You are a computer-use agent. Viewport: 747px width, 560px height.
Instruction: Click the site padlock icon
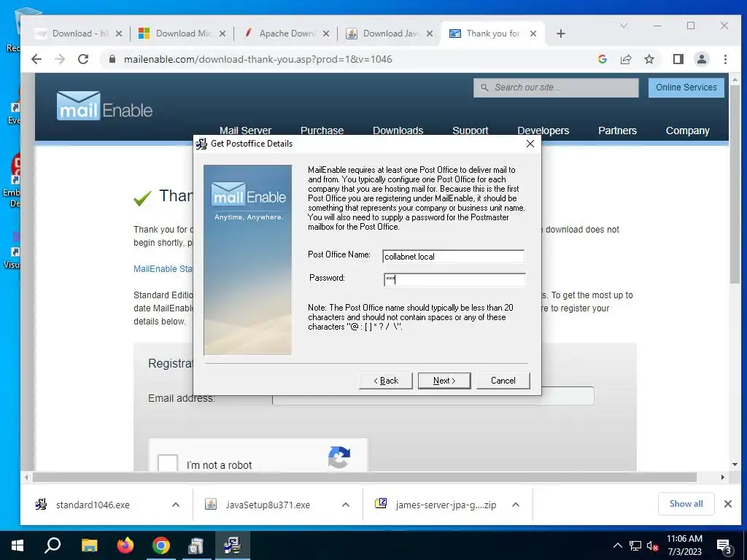(112, 59)
